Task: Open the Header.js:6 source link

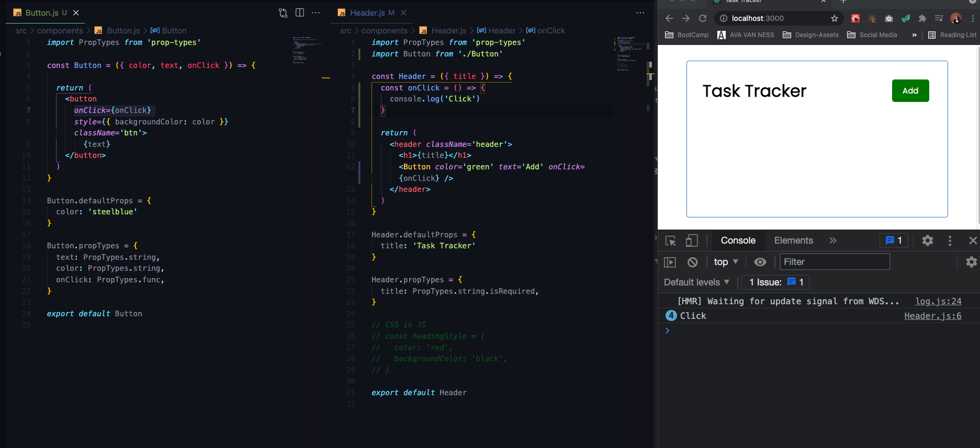Action: pyautogui.click(x=933, y=316)
